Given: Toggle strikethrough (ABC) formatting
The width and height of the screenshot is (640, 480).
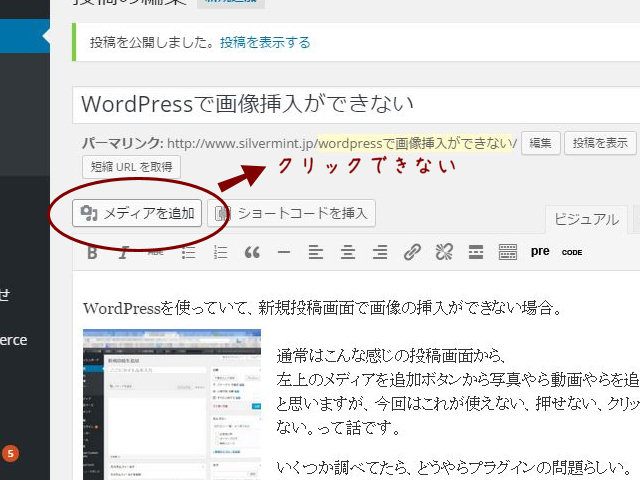Looking at the screenshot, I should pos(156,253).
